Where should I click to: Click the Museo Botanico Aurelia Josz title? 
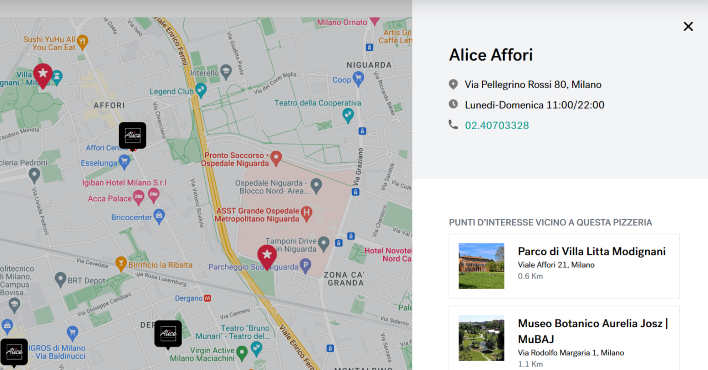(x=593, y=331)
